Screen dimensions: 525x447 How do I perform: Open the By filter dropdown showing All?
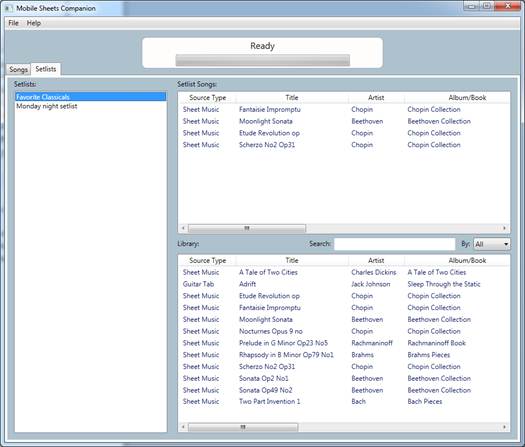pyautogui.click(x=492, y=244)
